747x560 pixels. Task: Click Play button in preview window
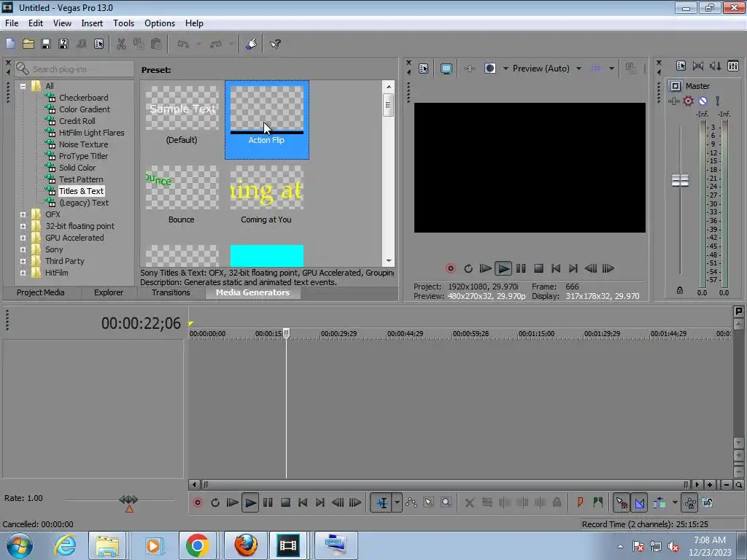pyautogui.click(x=503, y=268)
